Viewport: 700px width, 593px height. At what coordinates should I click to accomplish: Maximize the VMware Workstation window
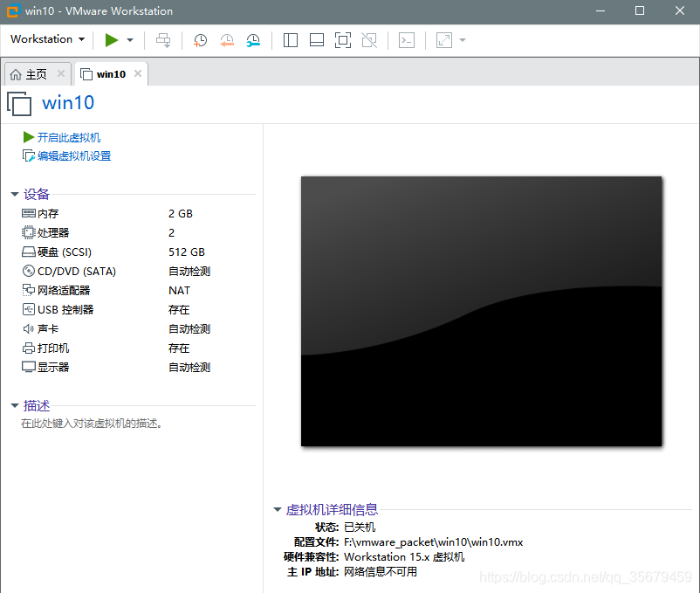(639, 10)
